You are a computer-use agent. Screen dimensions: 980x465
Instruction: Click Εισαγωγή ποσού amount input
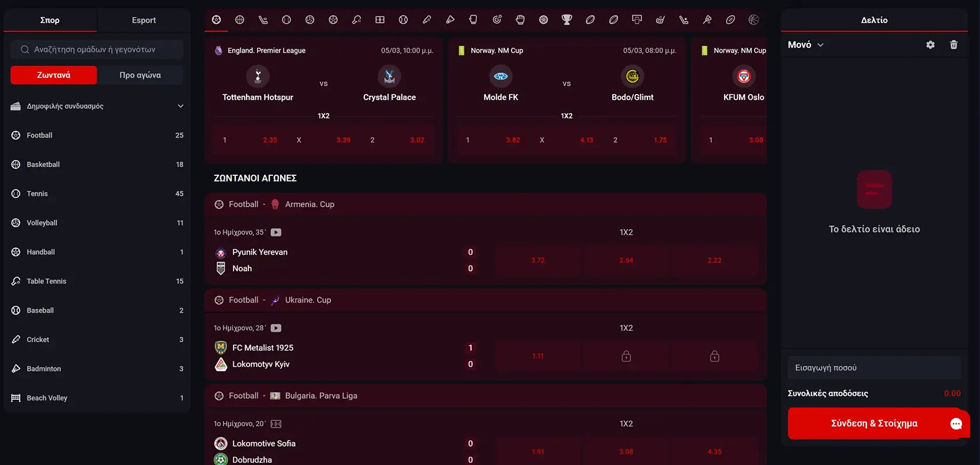point(874,368)
